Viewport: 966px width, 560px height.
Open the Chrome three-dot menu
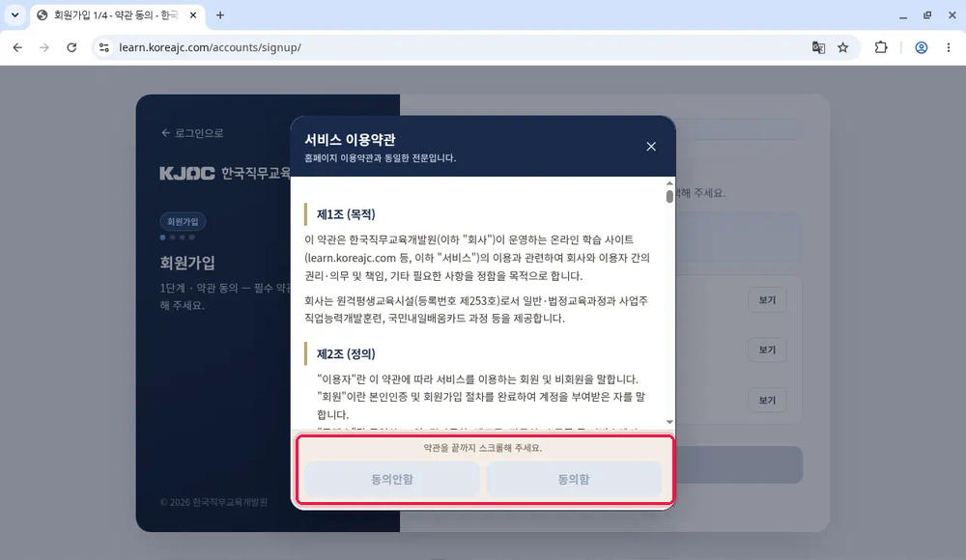(949, 47)
